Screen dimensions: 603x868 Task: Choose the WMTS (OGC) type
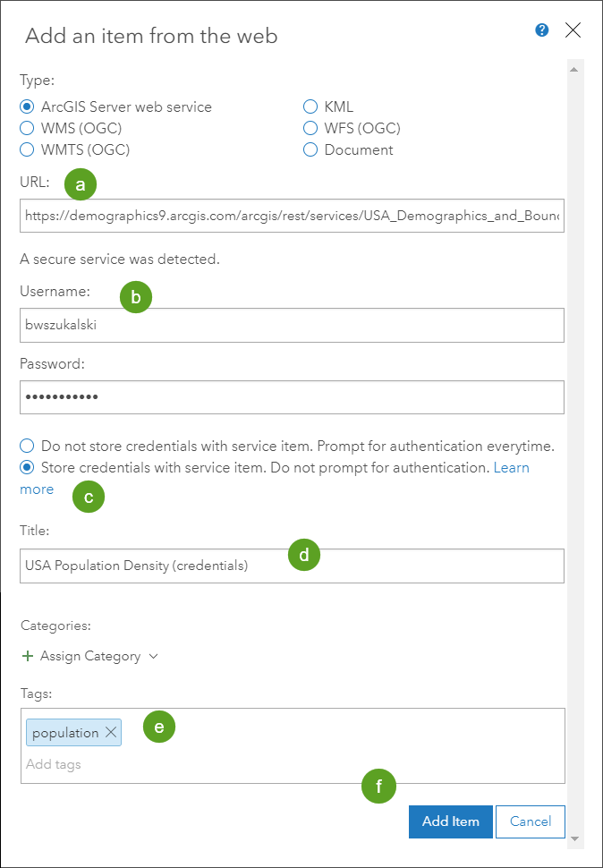[27, 149]
